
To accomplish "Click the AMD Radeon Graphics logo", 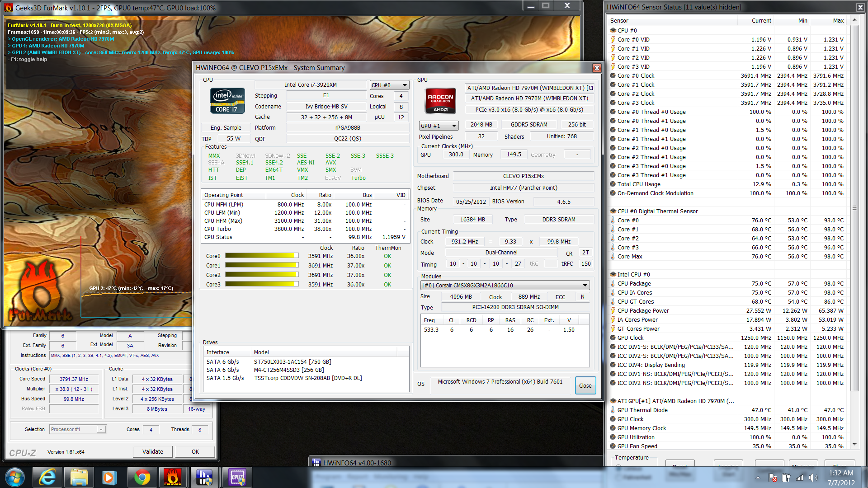I will pos(440,101).
